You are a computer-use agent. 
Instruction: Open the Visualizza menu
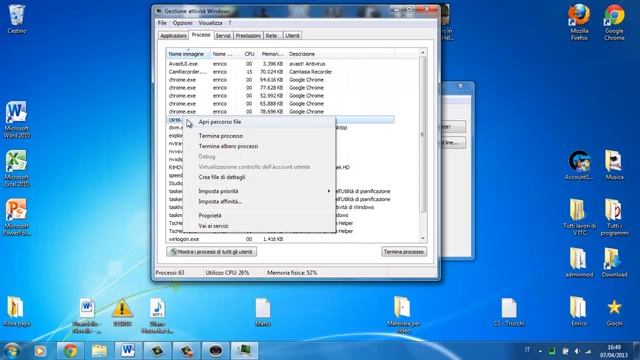click(210, 23)
